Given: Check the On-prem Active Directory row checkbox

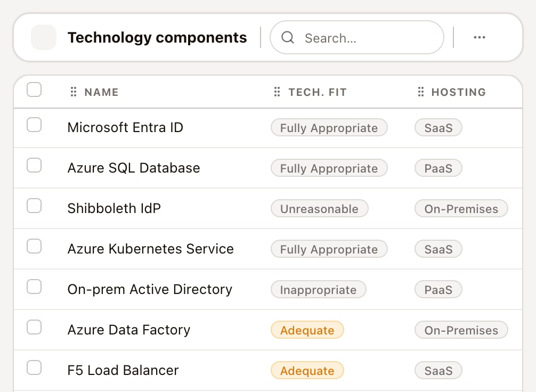Looking at the screenshot, I should (x=34, y=287).
